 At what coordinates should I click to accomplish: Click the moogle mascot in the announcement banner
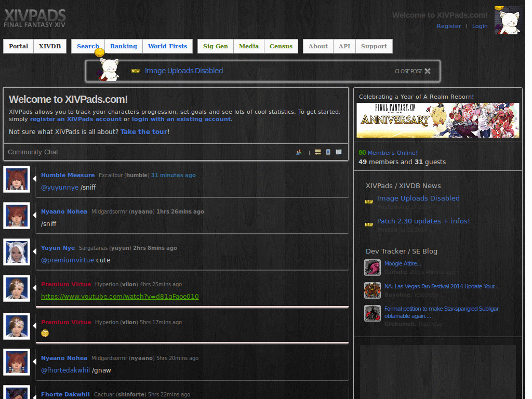pos(109,67)
